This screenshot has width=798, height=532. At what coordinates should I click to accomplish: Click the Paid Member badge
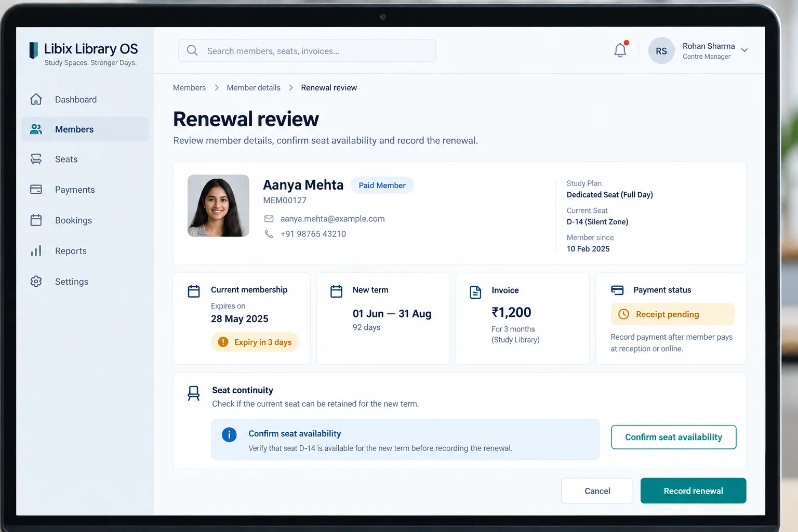[382, 185]
